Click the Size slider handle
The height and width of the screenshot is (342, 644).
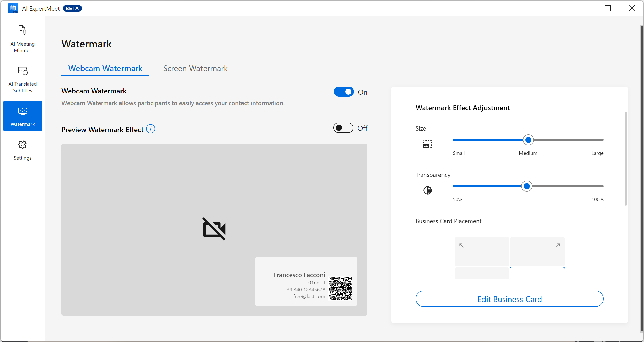coord(528,140)
